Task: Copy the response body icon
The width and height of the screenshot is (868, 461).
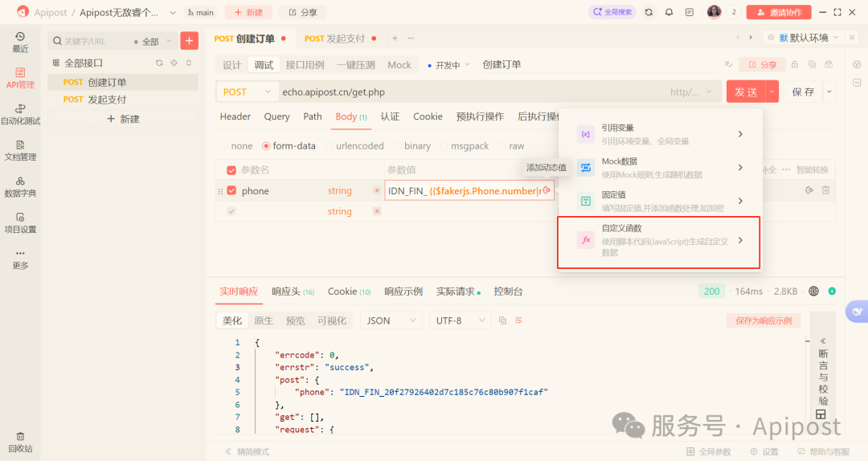Action: coord(502,320)
